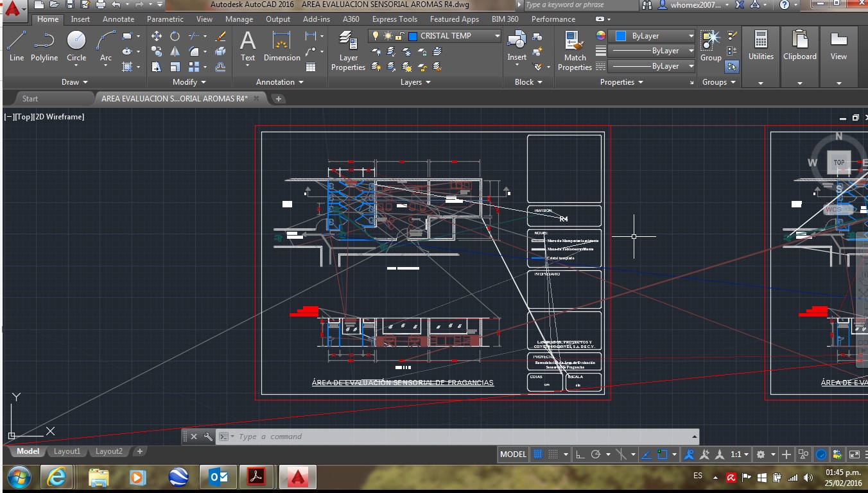Choose the Stretch tool
Viewport: 868px width, 493px height.
(x=157, y=67)
